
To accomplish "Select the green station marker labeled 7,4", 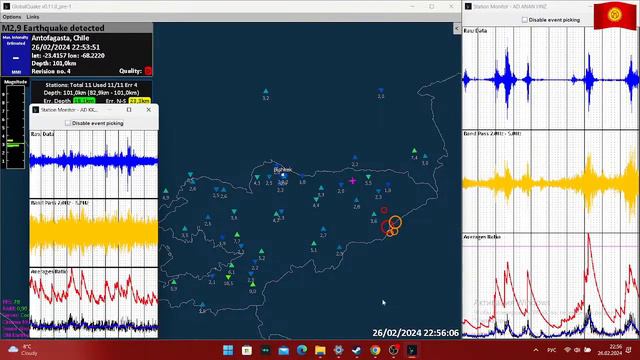I will point(414,151).
